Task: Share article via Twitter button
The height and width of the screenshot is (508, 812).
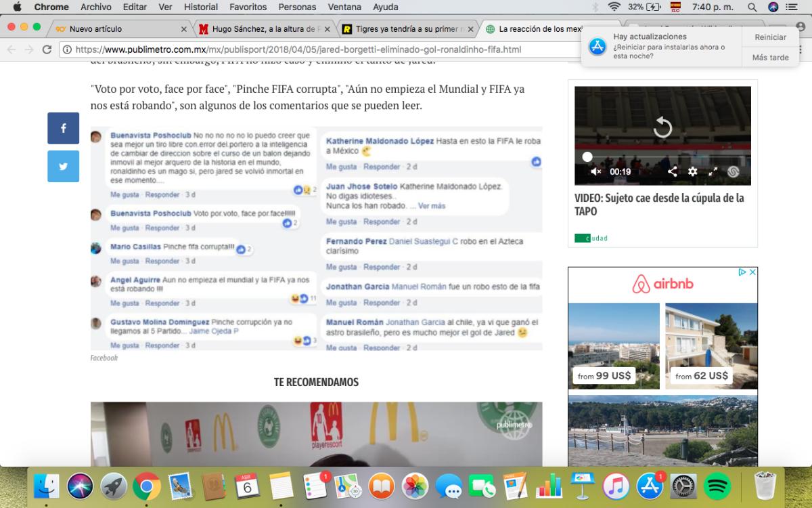Action: pyautogui.click(x=63, y=166)
